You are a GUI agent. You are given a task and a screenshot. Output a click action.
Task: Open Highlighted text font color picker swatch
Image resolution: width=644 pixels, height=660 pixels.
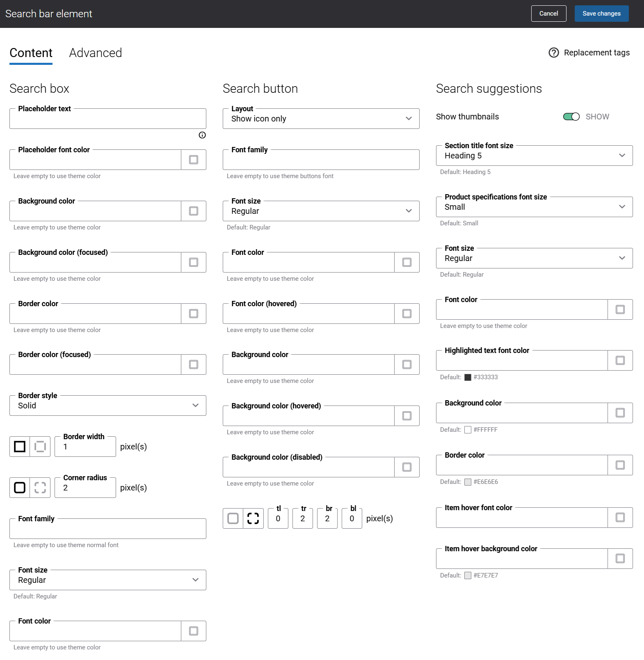[x=620, y=360]
